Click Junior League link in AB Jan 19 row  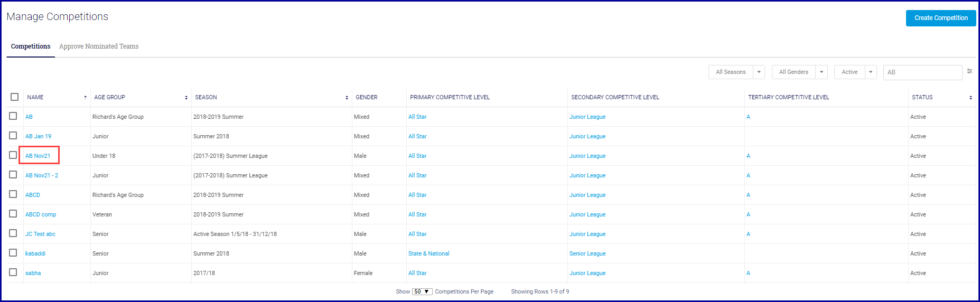pyautogui.click(x=587, y=136)
